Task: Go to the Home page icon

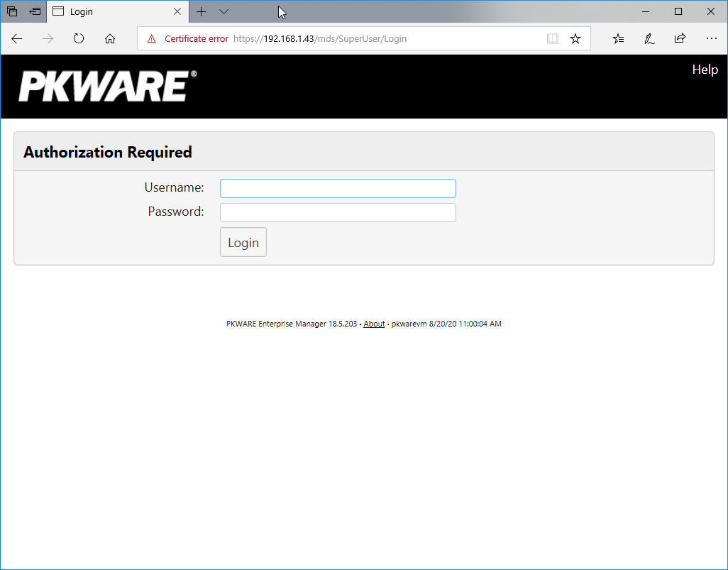Action: (110, 39)
